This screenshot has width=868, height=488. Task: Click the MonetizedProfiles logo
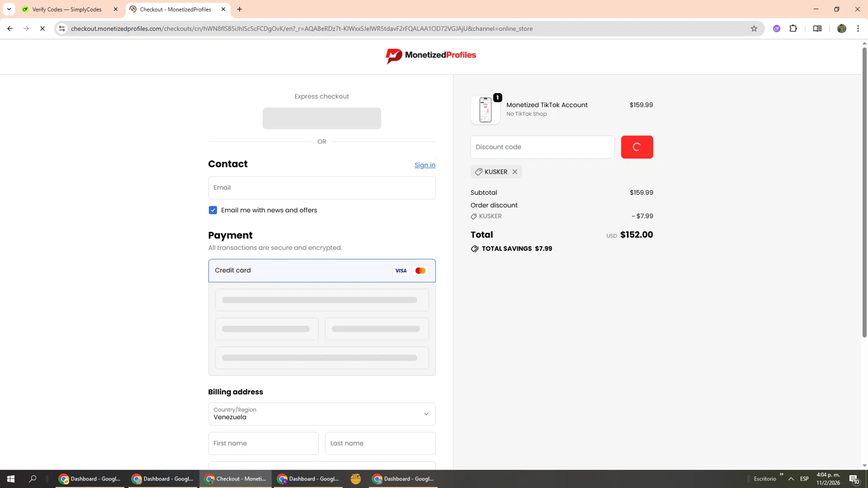click(x=431, y=56)
